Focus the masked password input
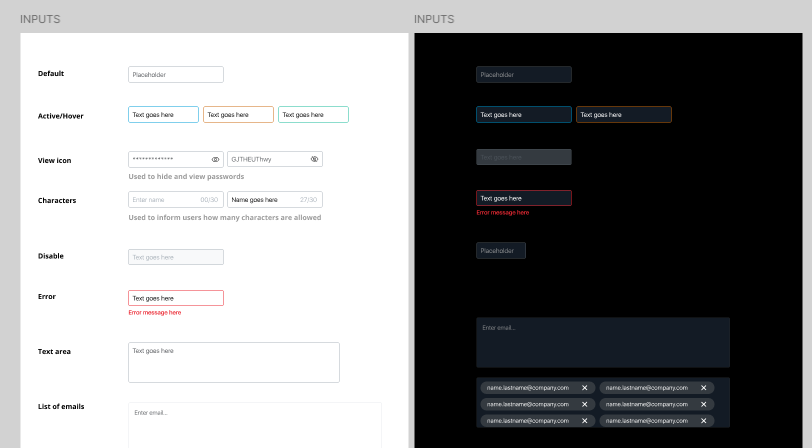Viewport: 812px width, 448px height. click(x=176, y=159)
